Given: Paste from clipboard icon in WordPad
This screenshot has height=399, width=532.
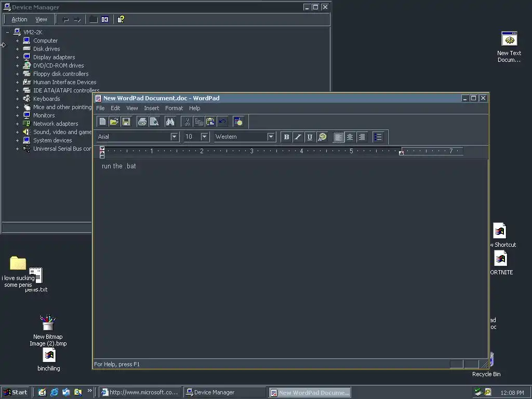Looking at the screenshot, I should [210, 122].
